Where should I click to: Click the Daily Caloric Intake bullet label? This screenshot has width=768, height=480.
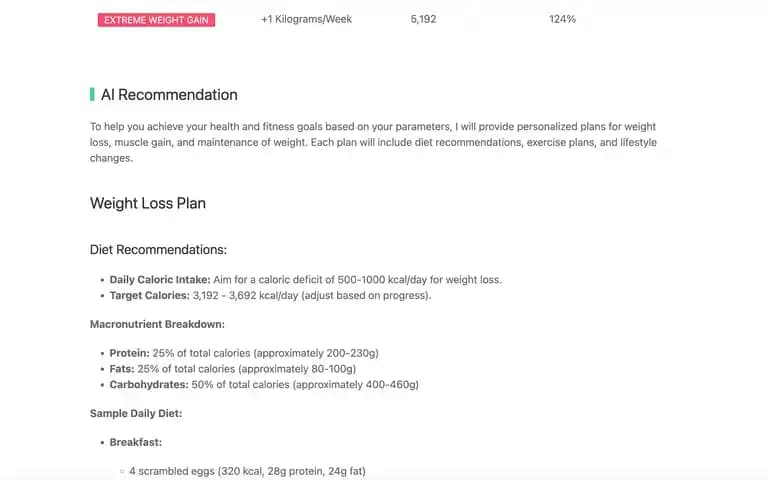coord(160,280)
